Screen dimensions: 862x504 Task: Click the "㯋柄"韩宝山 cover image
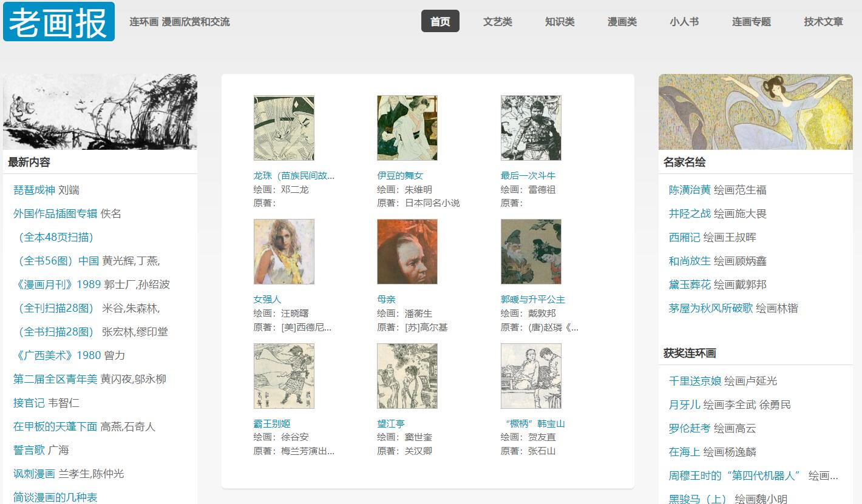(x=531, y=376)
